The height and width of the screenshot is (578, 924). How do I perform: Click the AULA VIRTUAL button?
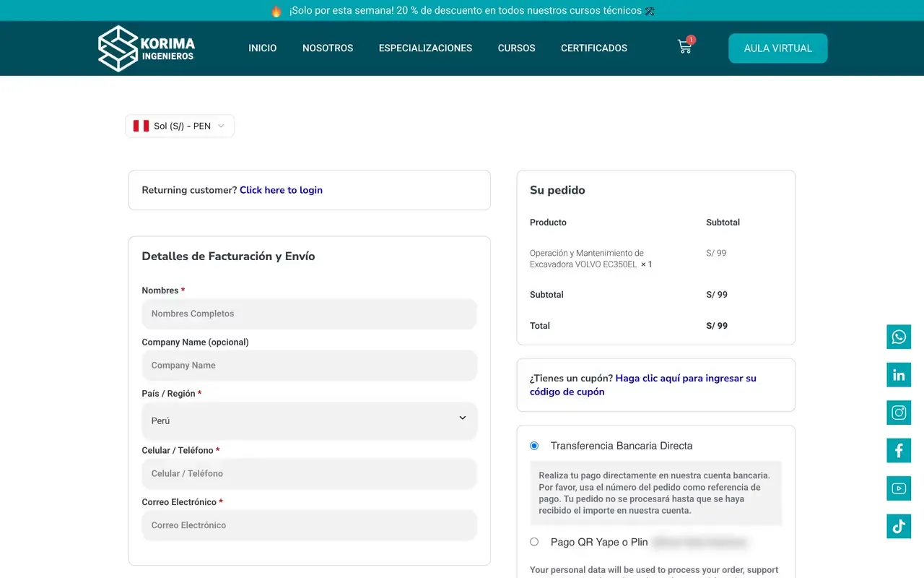(x=778, y=48)
